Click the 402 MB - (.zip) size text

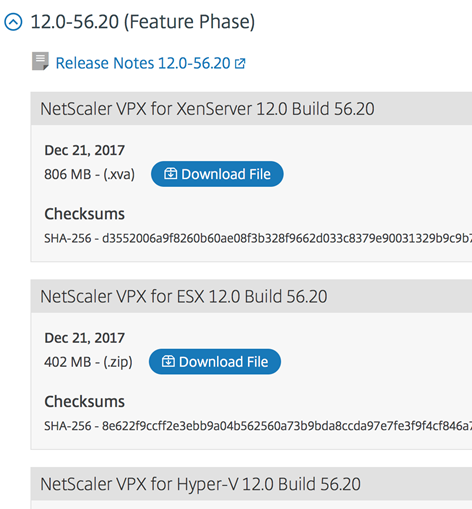point(88,362)
